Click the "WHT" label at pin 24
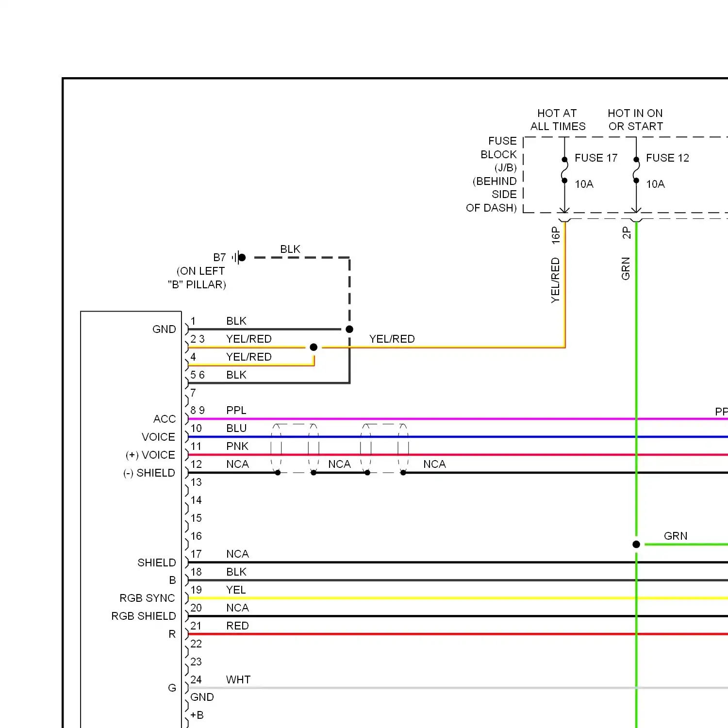Image resolution: width=728 pixels, height=728 pixels. (238, 679)
